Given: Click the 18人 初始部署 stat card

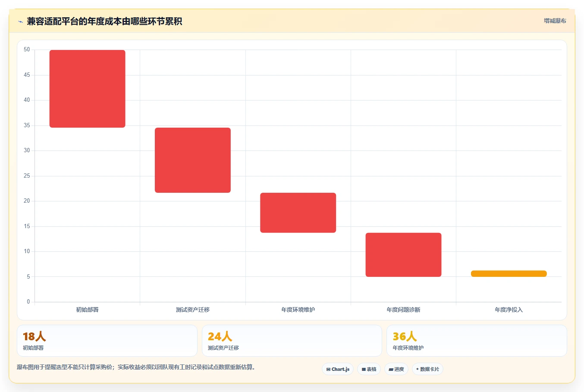Looking at the screenshot, I should [107, 341].
